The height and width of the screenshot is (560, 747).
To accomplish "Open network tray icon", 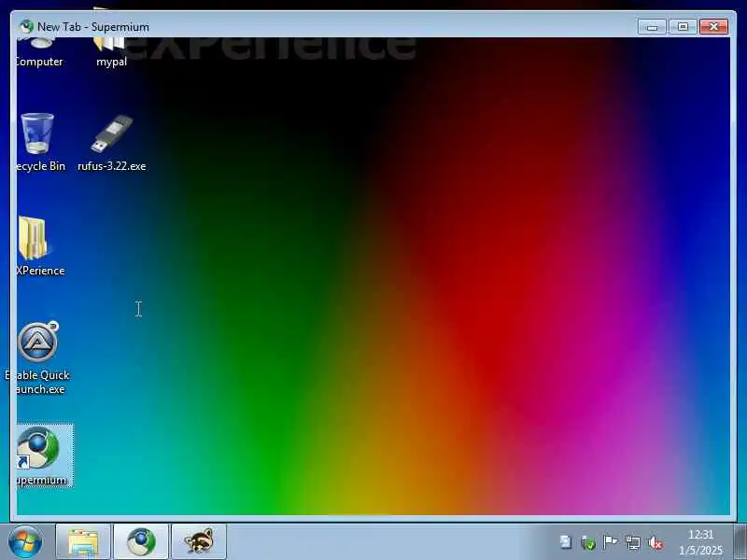I will click(x=633, y=542).
